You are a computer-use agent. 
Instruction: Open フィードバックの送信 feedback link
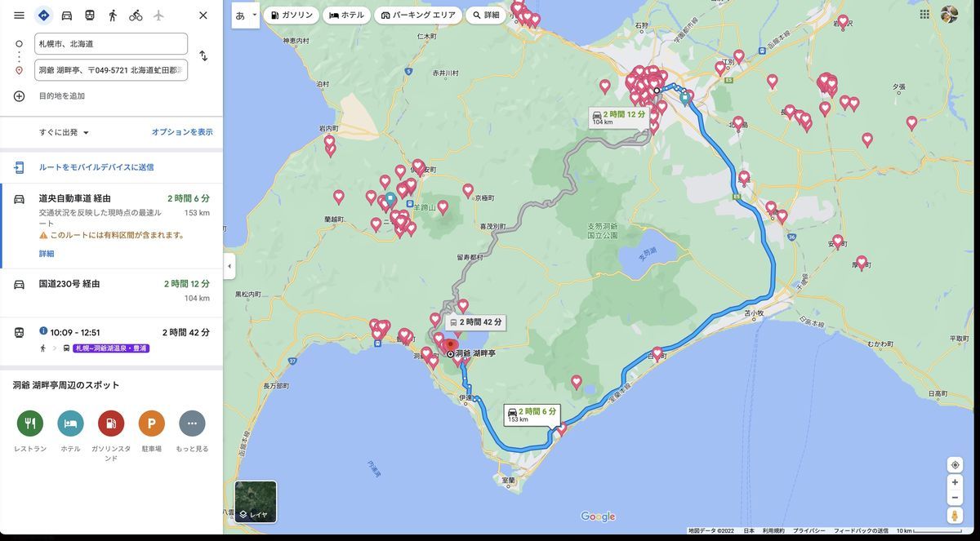point(861,530)
